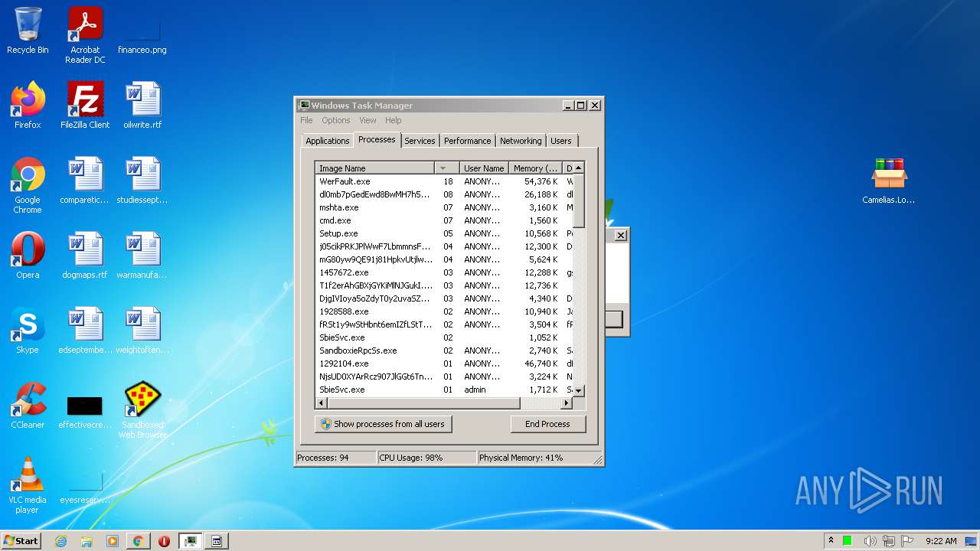Click the Chrome icon in the taskbar
This screenshot has height=551, width=980.
pyautogui.click(x=138, y=541)
